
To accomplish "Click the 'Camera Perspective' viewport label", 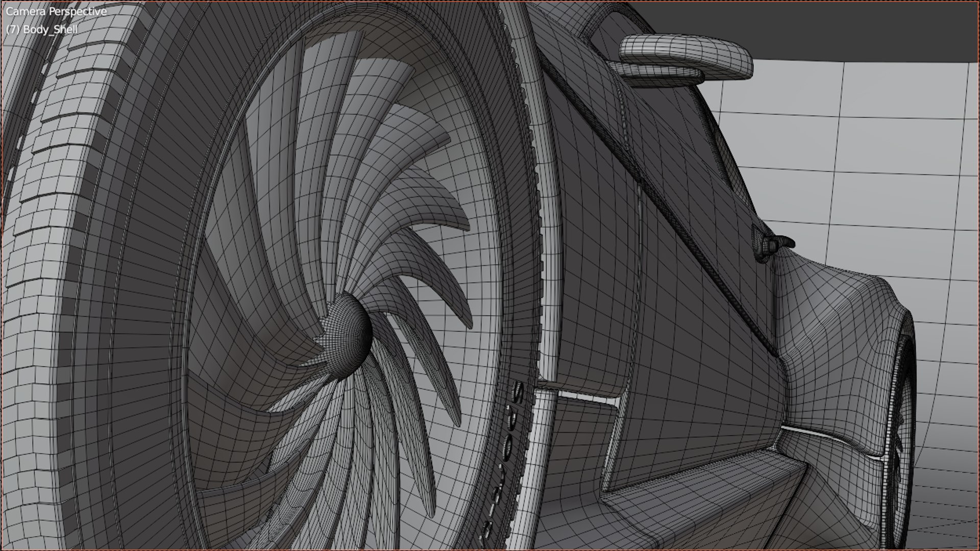I will 57,12.
